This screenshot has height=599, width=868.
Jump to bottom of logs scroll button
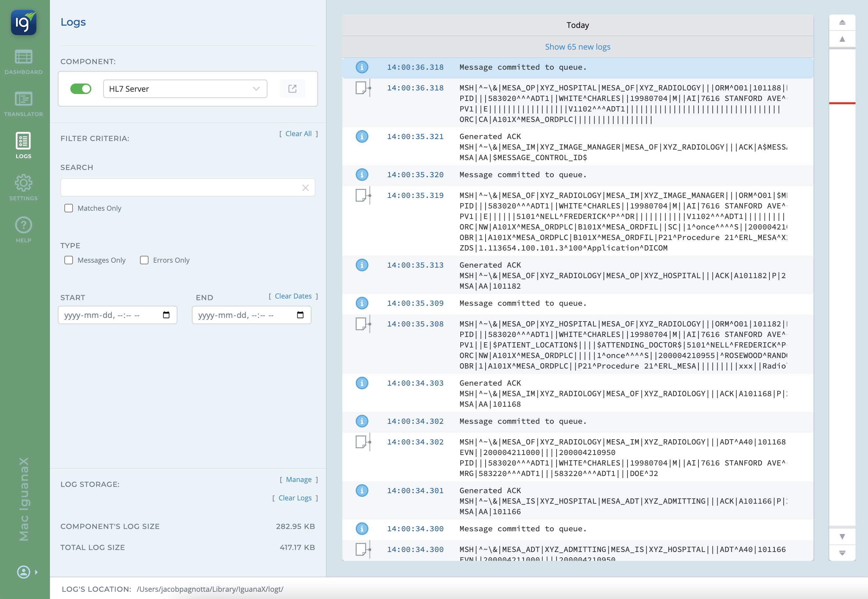coord(842,553)
